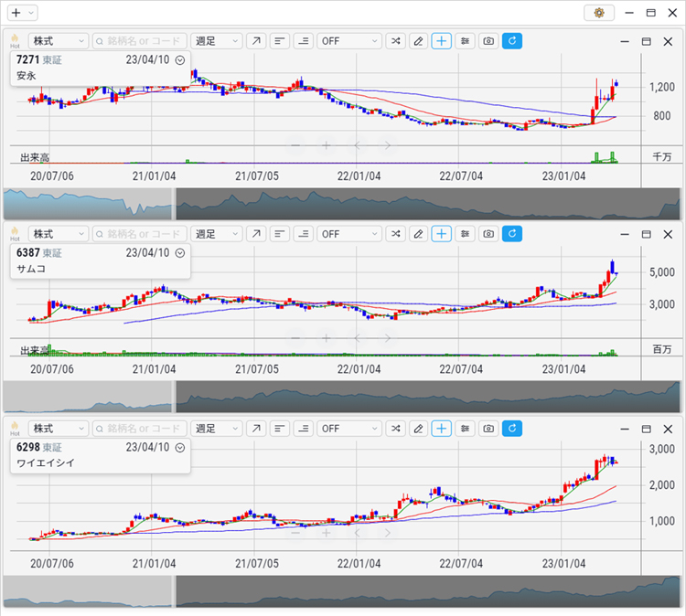This screenshot has width=686, height=616.
Task: Open the settings sliders icon in the middle chart toolbar
Action: point(466,234)
